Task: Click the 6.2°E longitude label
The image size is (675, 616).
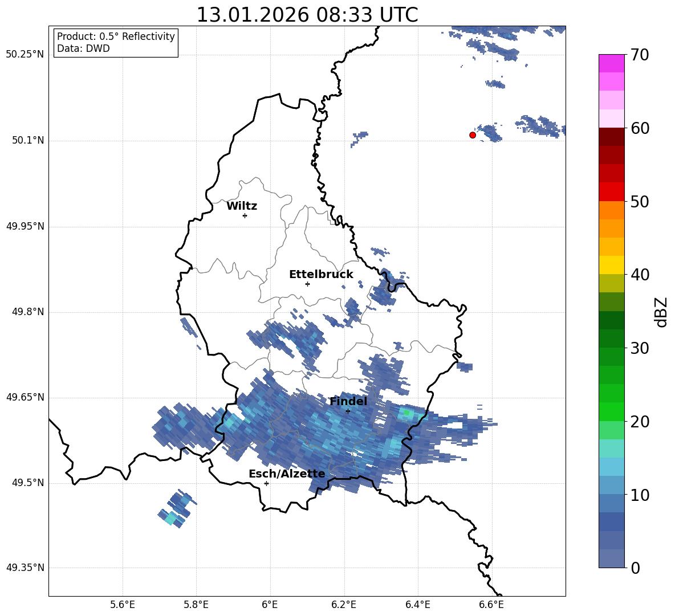Action: tap(344, 605)
